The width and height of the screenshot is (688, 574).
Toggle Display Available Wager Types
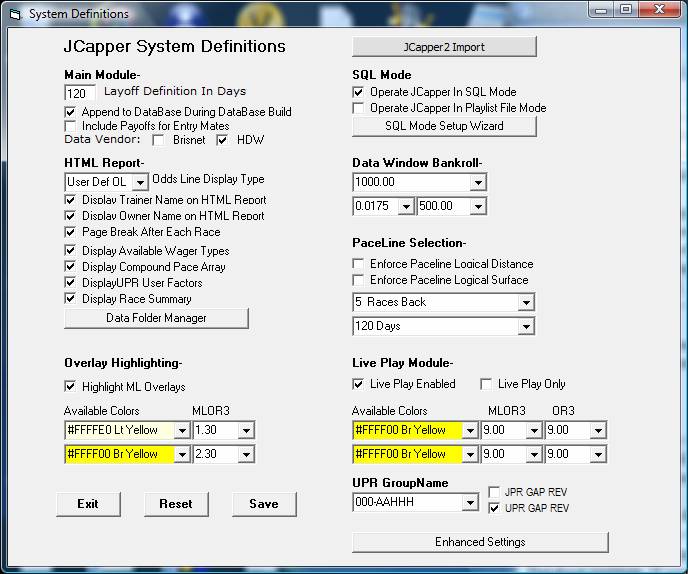[70, 251]
